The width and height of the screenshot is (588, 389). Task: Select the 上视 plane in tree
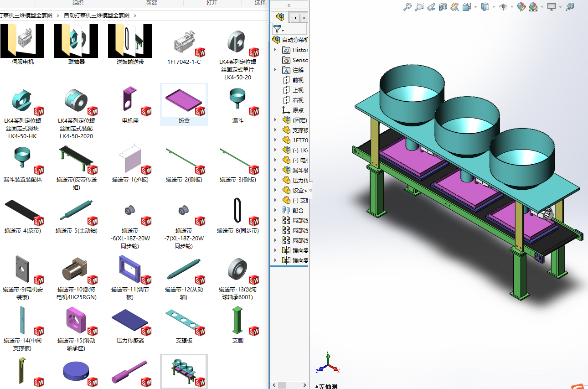tap(293, 90)
